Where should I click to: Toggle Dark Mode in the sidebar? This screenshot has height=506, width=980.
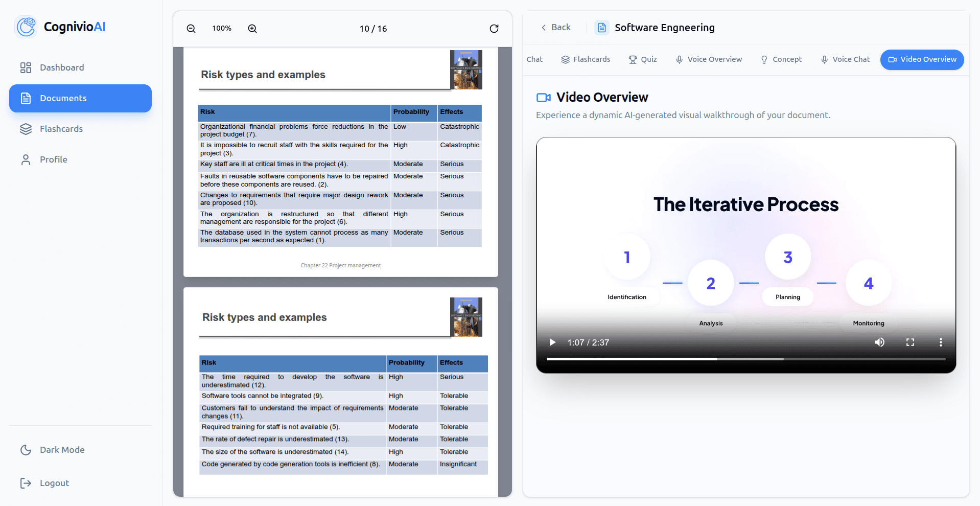point(61,450)
